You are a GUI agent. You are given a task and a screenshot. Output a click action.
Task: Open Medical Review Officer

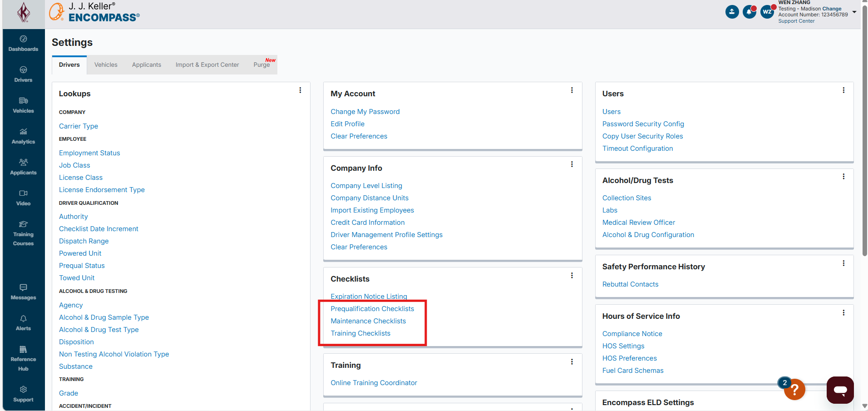(639, 223)
